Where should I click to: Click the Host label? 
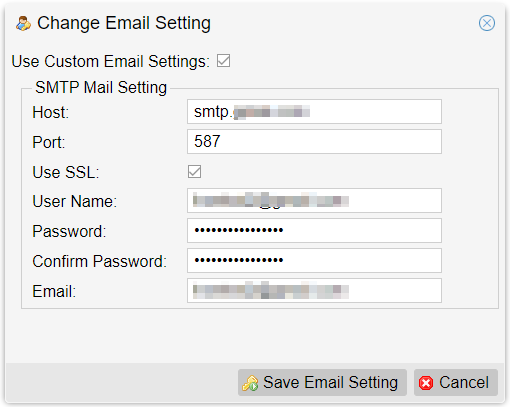50,112
